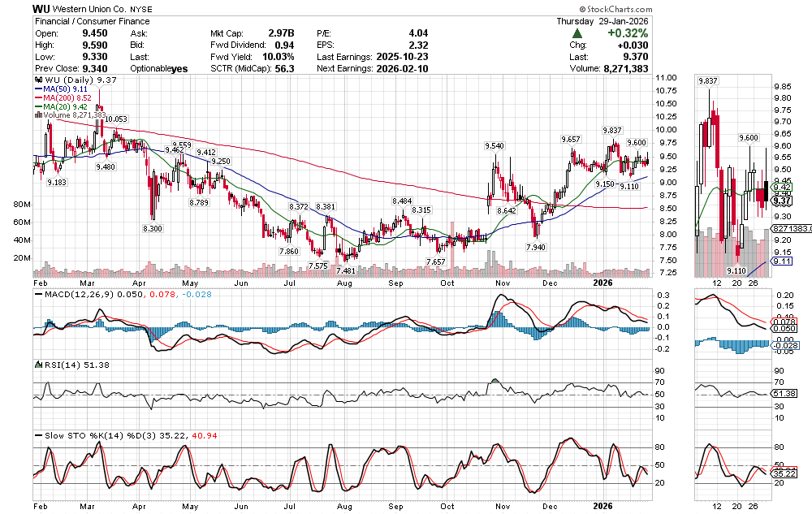Image resolution: width=812 pixels, height=514 pixels.
Task: Click the bold WU ticker symbol in the title
Action: click(43, 8)
